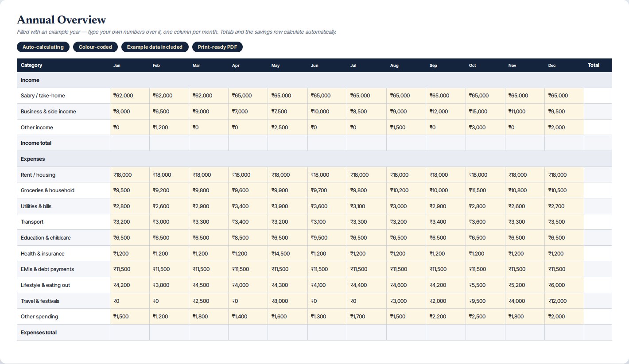Edit Other income Oct cell ₹3,000
The height and width of the screenshot is (364, 629).
point(485,128)
